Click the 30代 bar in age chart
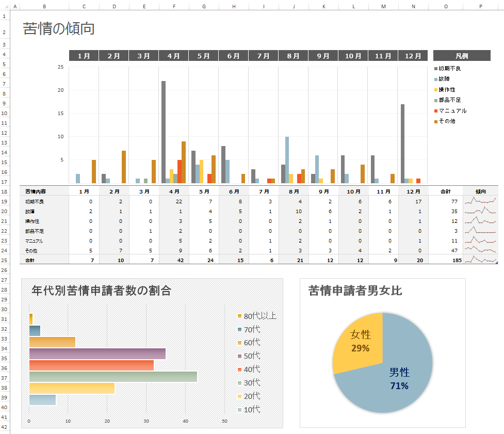Screen dimensions: 504x434 pos(113,377)
